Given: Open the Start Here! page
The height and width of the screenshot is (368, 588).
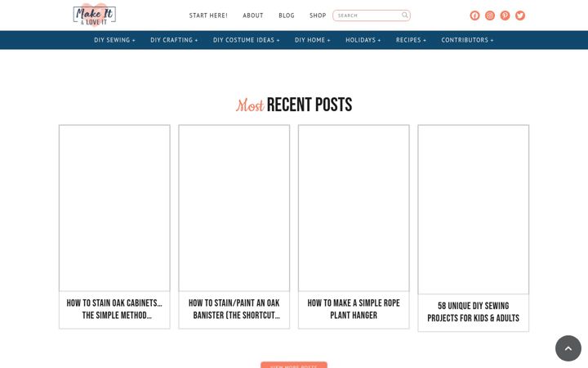Looking at the screenshot, I should point(208,16).
